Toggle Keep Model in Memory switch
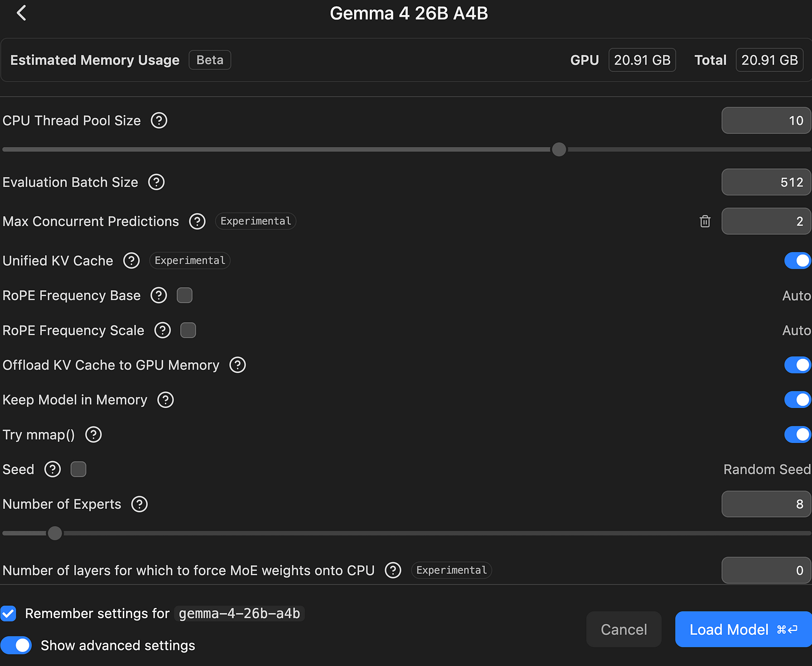812x666 pixels. click(797, 400)
